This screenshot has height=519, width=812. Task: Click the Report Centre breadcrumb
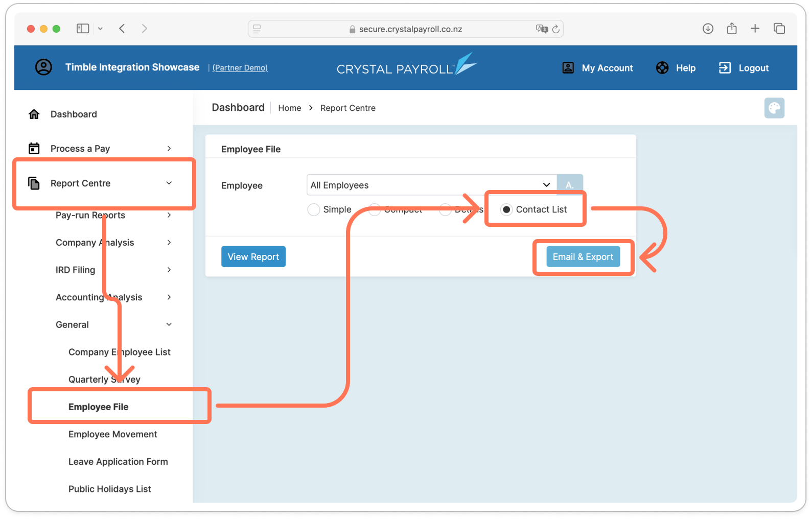tap(348, 108)
